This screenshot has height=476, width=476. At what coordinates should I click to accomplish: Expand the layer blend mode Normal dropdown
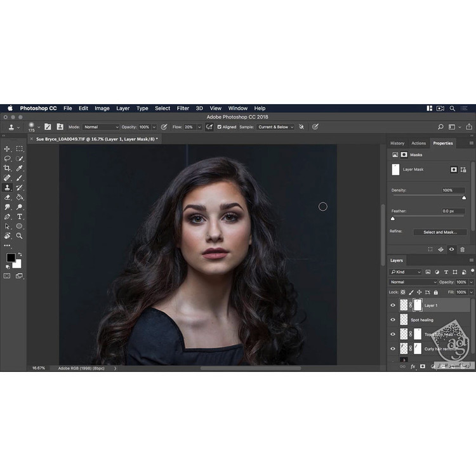point(413,282)
